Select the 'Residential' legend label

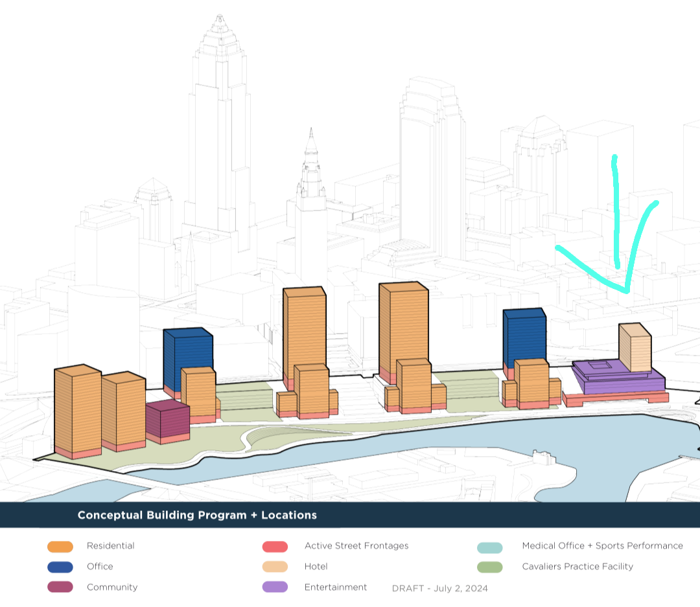point(111,546)
